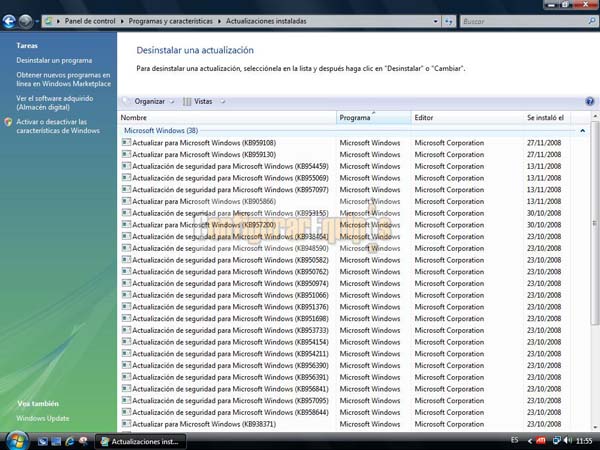Click the greyed Forward arrow button
This screenshot has width=600, height=450.
pos(26,21)
